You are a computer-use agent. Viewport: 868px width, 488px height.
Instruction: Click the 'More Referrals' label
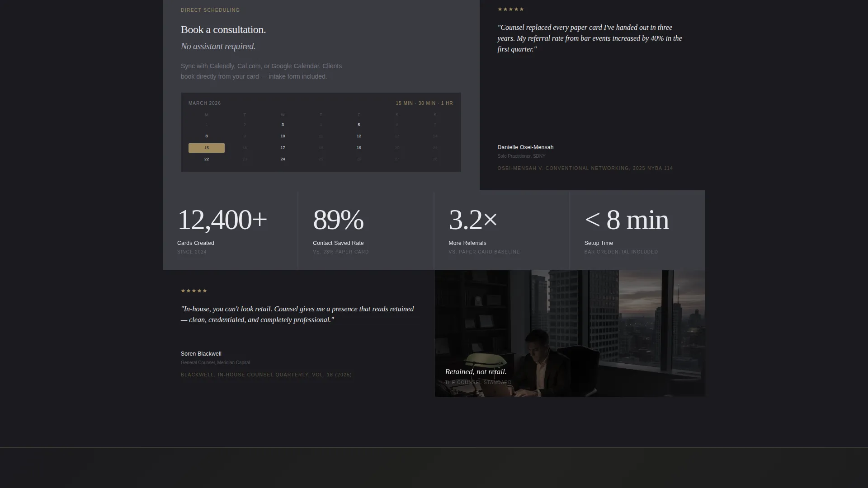(467, 243)
